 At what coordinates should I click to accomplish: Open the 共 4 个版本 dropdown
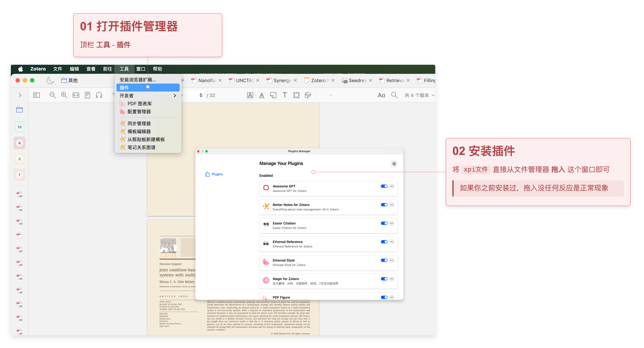(420, 95)
